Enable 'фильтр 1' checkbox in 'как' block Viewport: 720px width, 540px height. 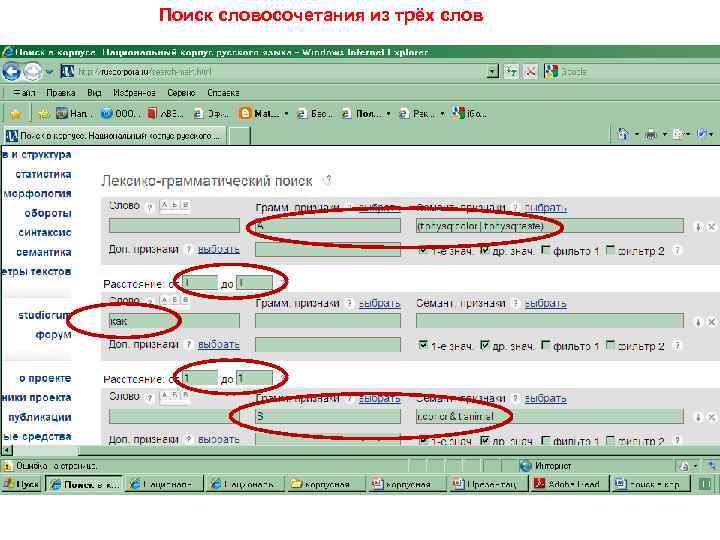[x=545, y=345]
